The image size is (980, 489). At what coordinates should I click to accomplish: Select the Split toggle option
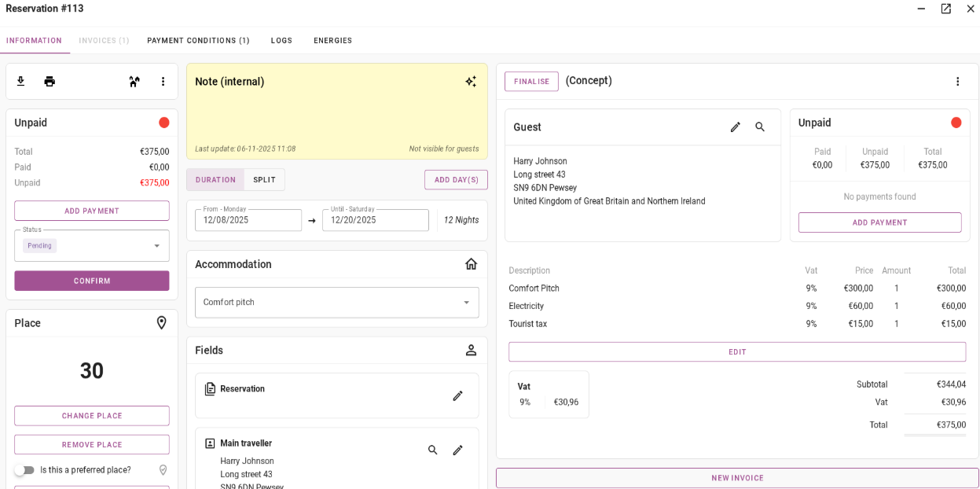tap(264, 180)
